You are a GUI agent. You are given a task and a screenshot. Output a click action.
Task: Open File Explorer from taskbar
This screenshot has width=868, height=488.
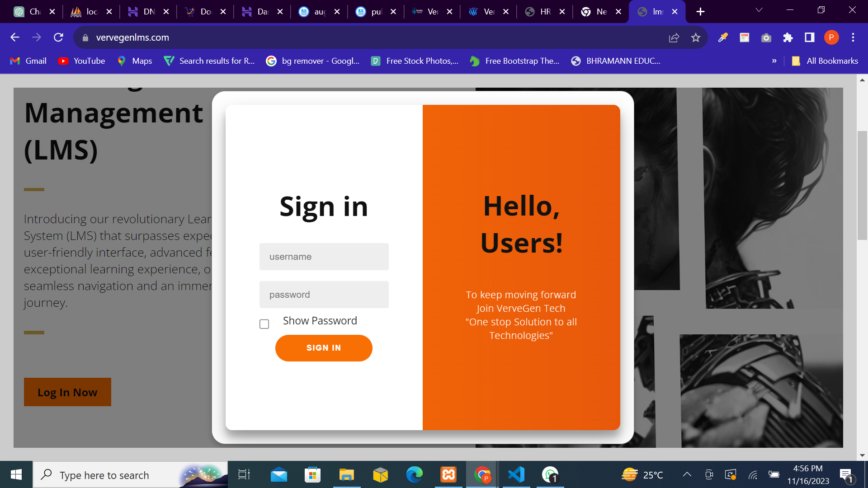(x=347, y=475)
